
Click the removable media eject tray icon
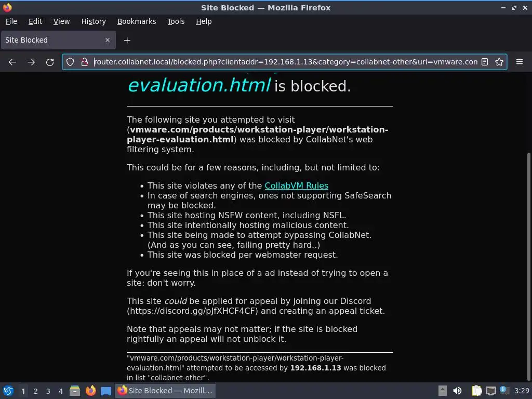coord(443,391)
